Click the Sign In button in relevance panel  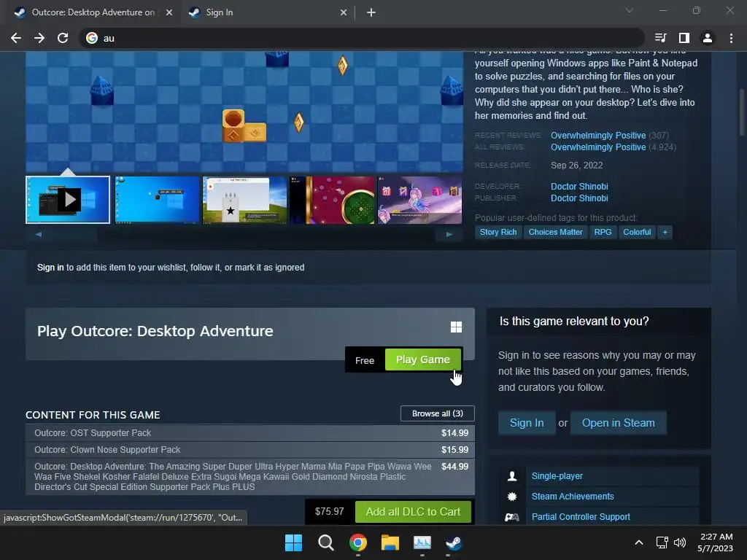(x=527, y=423)
